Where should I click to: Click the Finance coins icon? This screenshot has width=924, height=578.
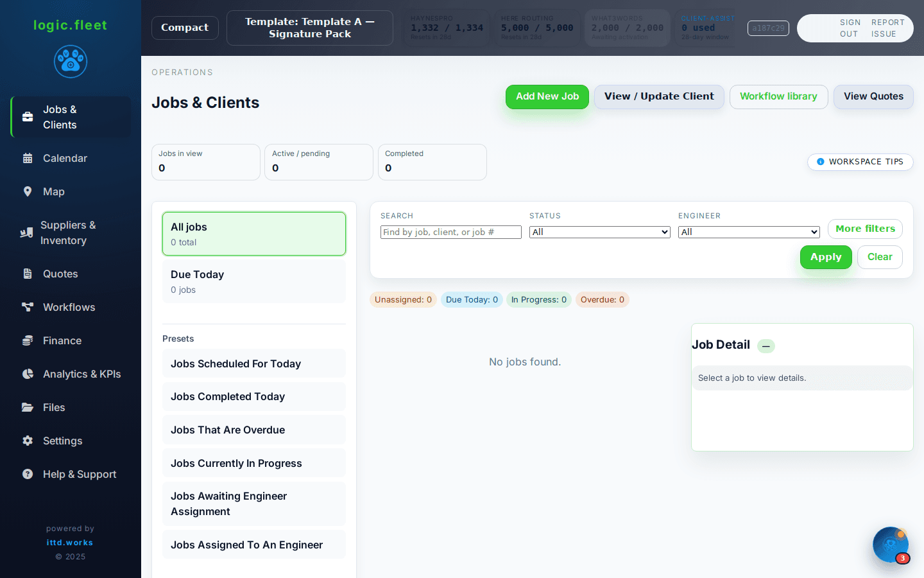[28, 340]
